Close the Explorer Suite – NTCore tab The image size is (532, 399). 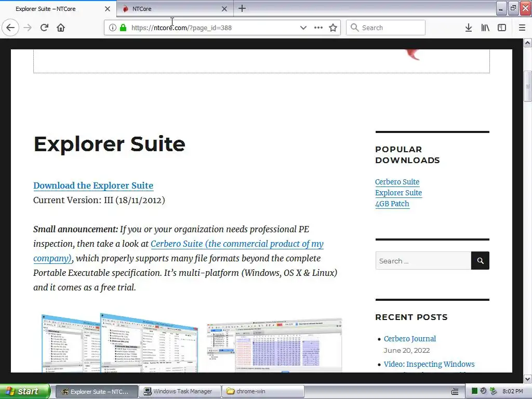[108, 9]
